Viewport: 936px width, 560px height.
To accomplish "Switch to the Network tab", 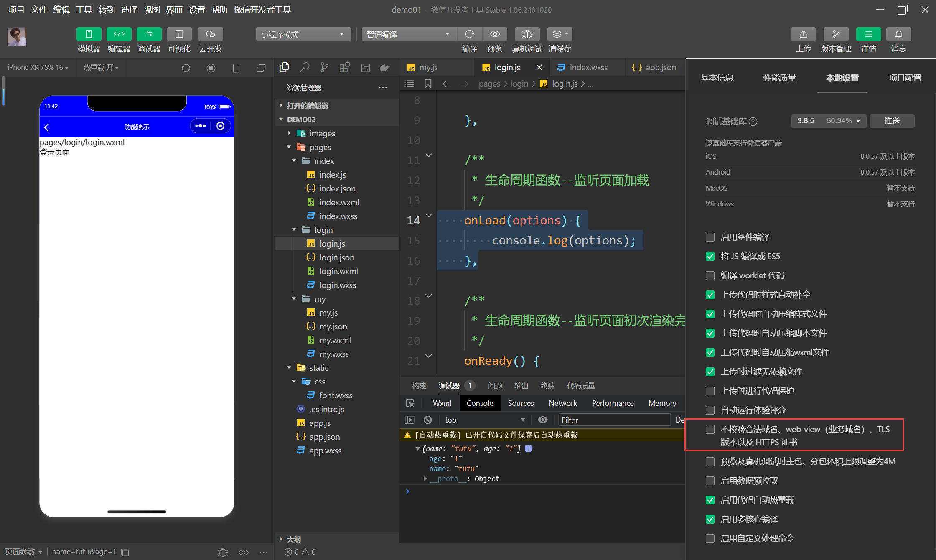I will (562, 403).
